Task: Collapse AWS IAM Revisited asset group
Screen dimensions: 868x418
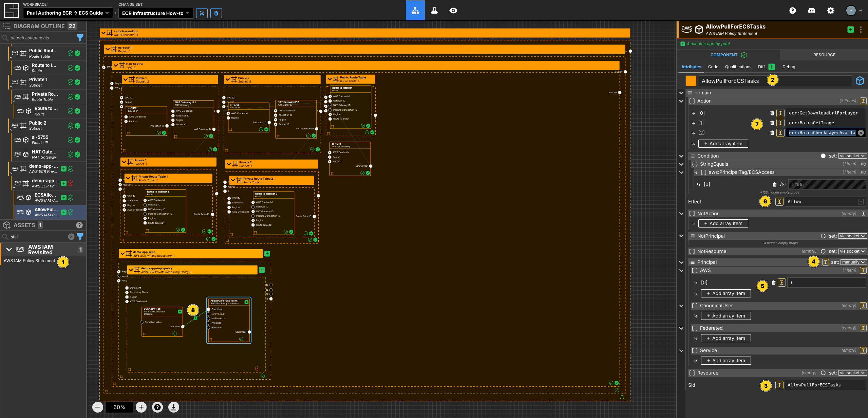Action: [x=9, y=250]
